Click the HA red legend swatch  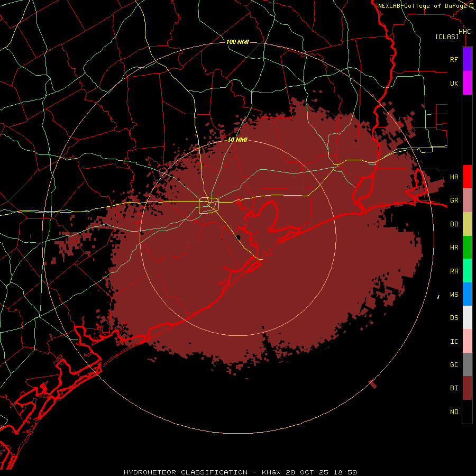pos(467,177)
